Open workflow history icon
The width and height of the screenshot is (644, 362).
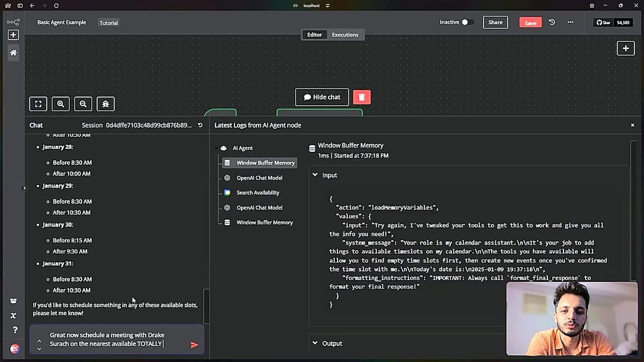(x=552, y=22)
